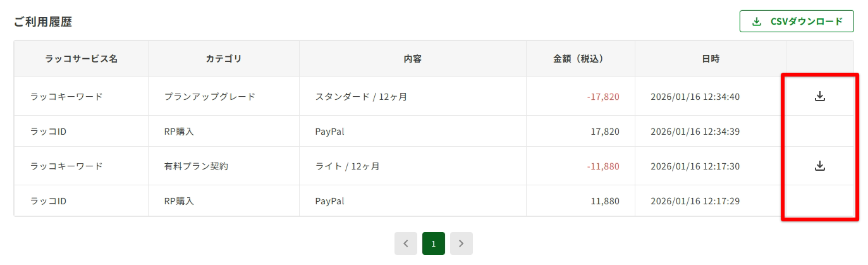The height and width of the screenshot is (265, 868).
Task: Select the スタンダード / 12ヶ月 content cell
Action: click(x=361, y=97)
